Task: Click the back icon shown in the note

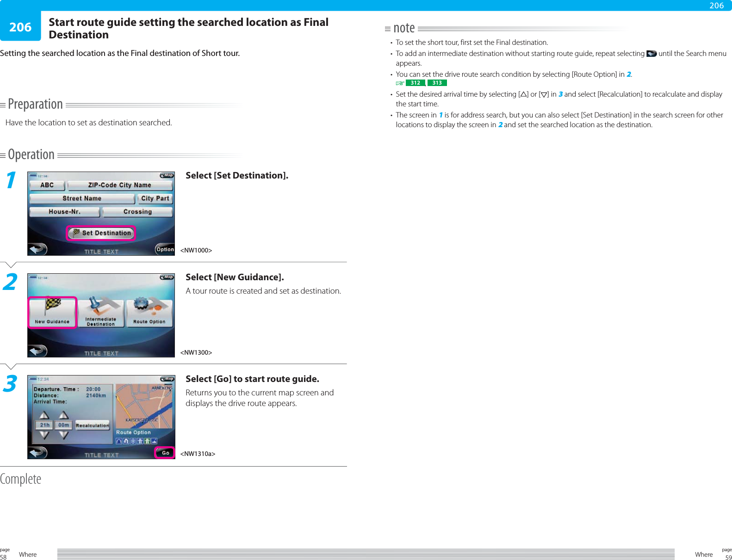Action: click(651, 54)
